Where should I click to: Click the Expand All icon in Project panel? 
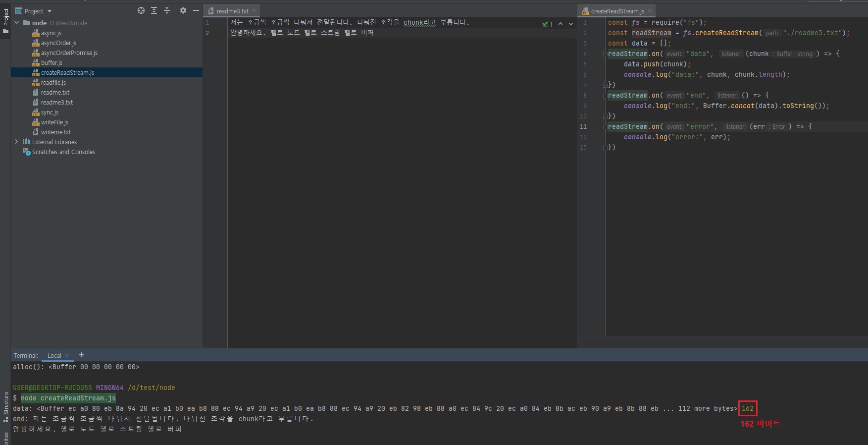pos(154,10)
